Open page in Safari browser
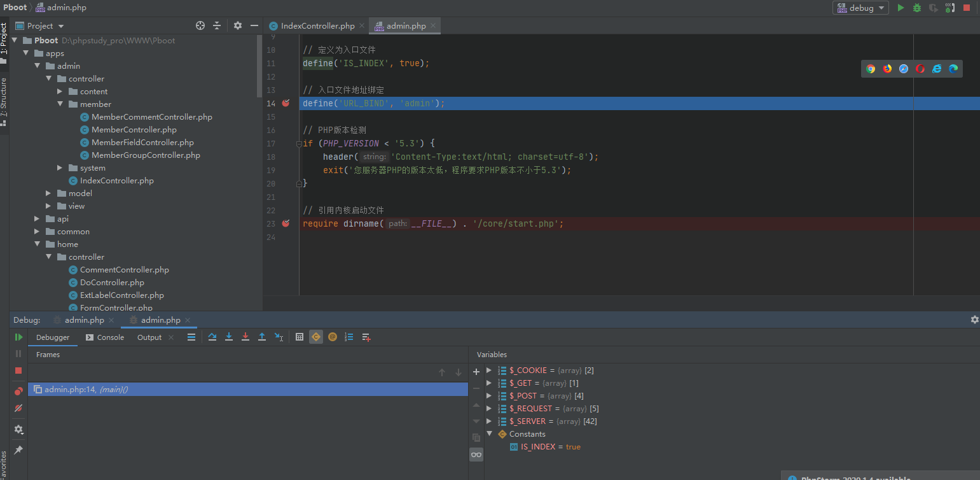The width and height of the screenshot is (980, 480). (904, 69)
